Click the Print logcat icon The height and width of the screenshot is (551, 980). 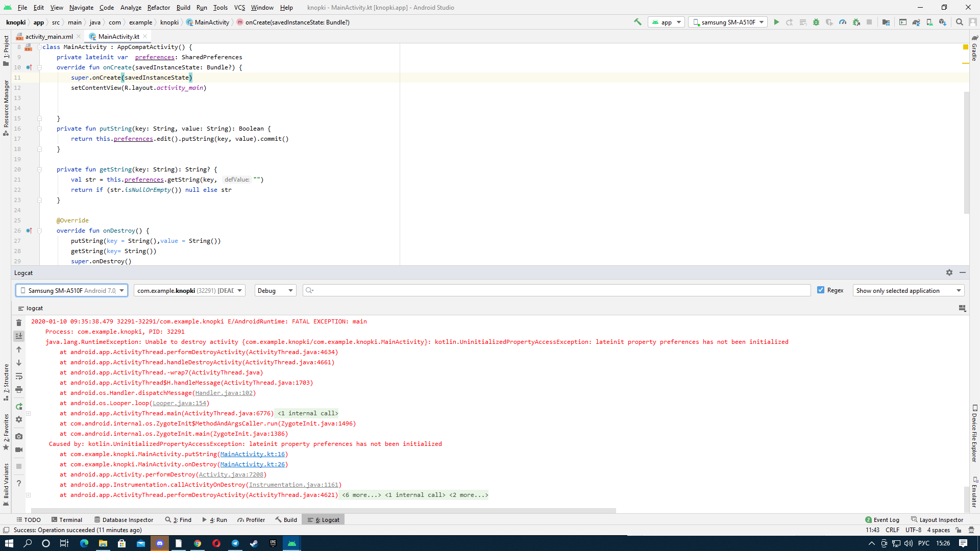tap(19, 389)
